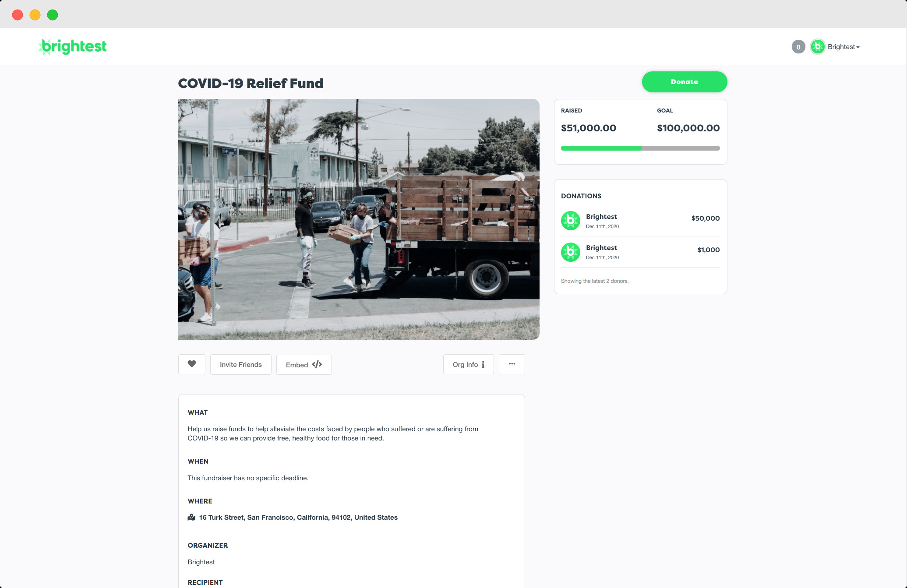Click the Invite Friends button
Image resolution: width=907 pixels, height=588 pixels.
(x=240, y=364)
